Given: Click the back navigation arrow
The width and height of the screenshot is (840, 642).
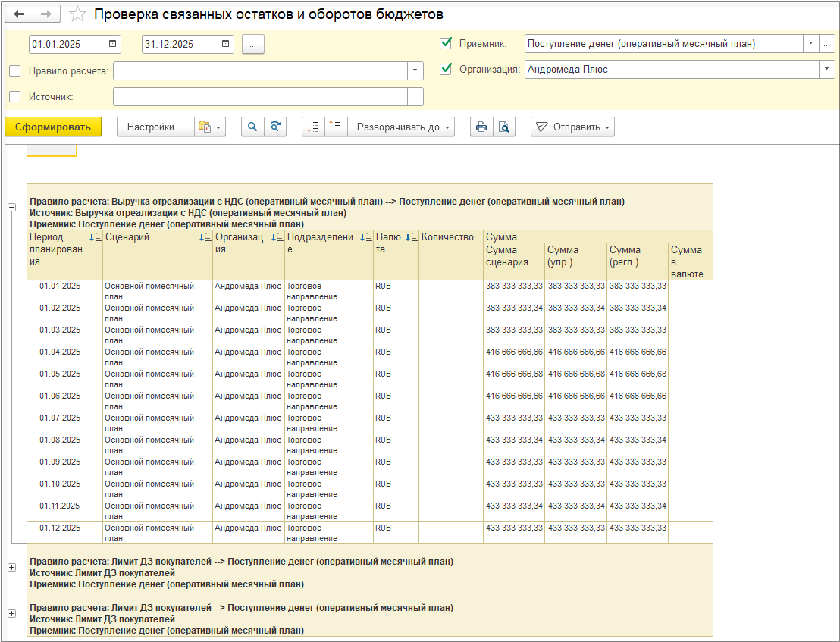Looking at the screenshot, I should 20,14.
